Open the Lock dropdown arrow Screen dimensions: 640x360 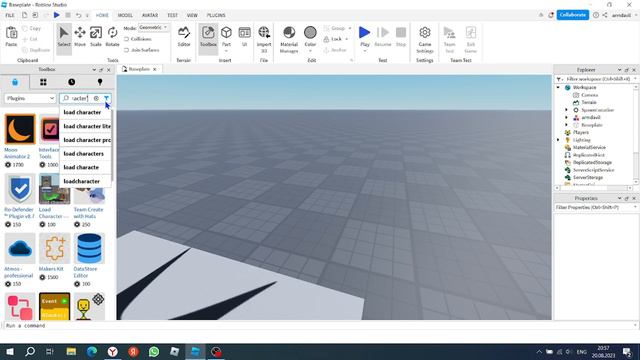347,39
